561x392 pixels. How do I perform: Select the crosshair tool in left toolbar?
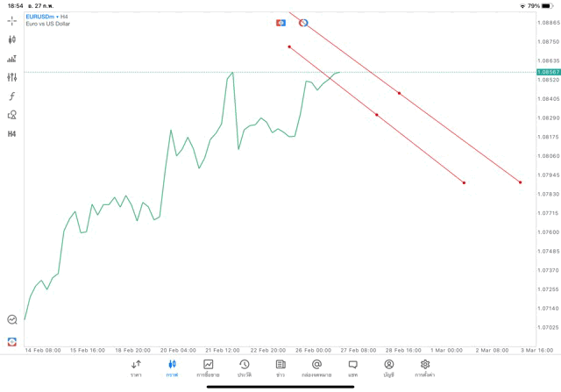point(12,20)
